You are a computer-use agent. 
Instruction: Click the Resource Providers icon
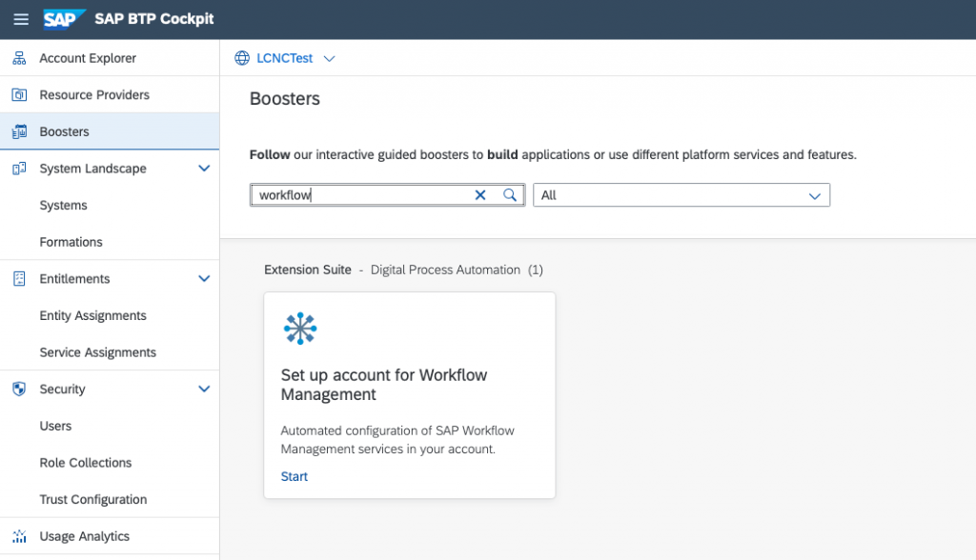(19, 94)
